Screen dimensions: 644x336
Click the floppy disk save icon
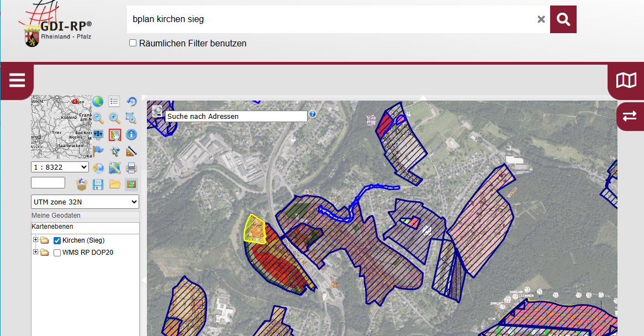click(x=98, y=184)
